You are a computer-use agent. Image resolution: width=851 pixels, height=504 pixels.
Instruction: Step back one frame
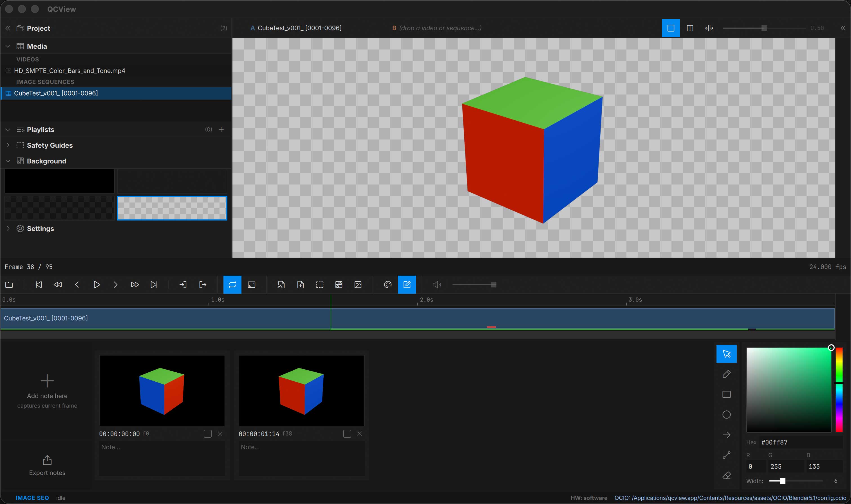tap(77, 285)
